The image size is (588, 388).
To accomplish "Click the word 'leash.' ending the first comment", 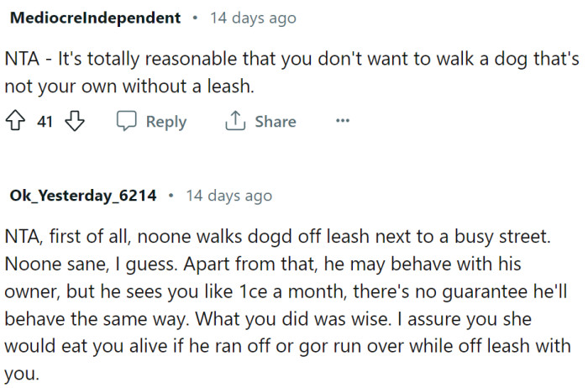I will (230, 87).
